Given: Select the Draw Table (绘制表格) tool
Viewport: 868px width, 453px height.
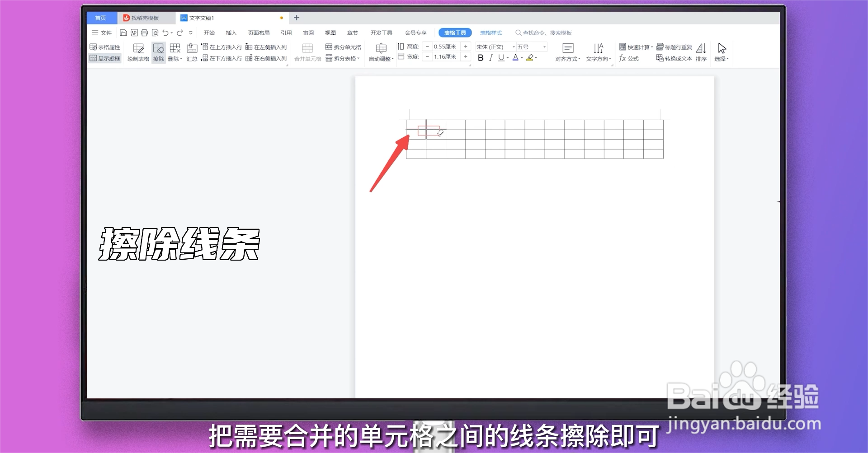Looking at the screenshot, I should point(138,52).
